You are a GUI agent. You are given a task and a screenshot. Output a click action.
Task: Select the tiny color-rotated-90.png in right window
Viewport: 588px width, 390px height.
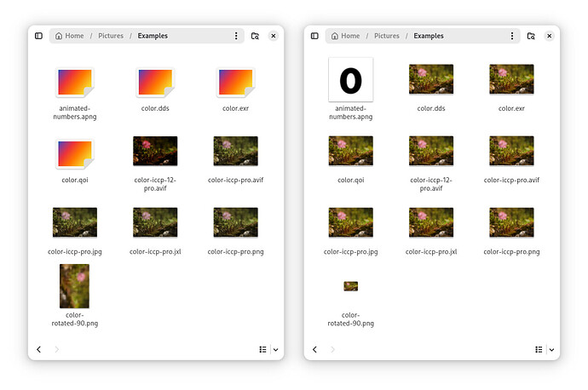pos(350,286)
